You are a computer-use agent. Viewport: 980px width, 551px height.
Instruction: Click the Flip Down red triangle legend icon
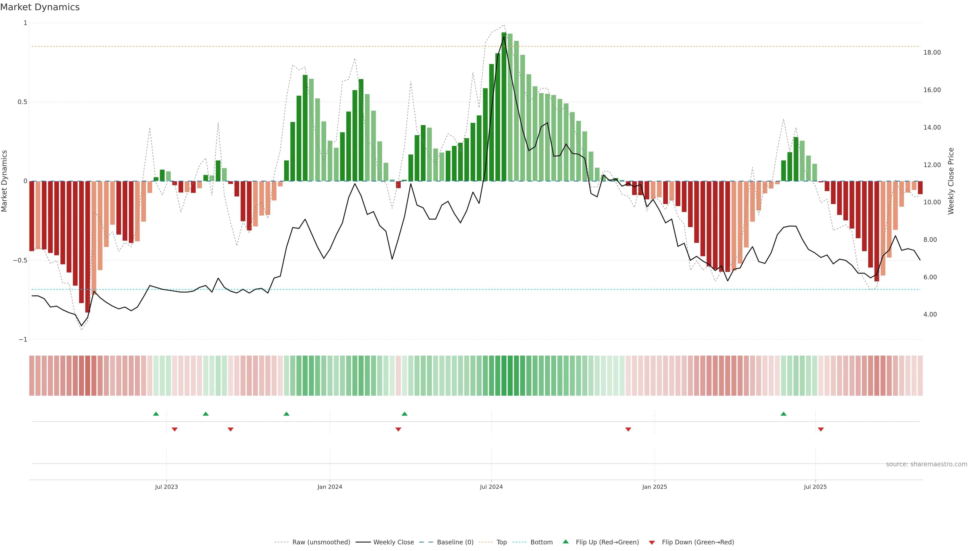652,542
